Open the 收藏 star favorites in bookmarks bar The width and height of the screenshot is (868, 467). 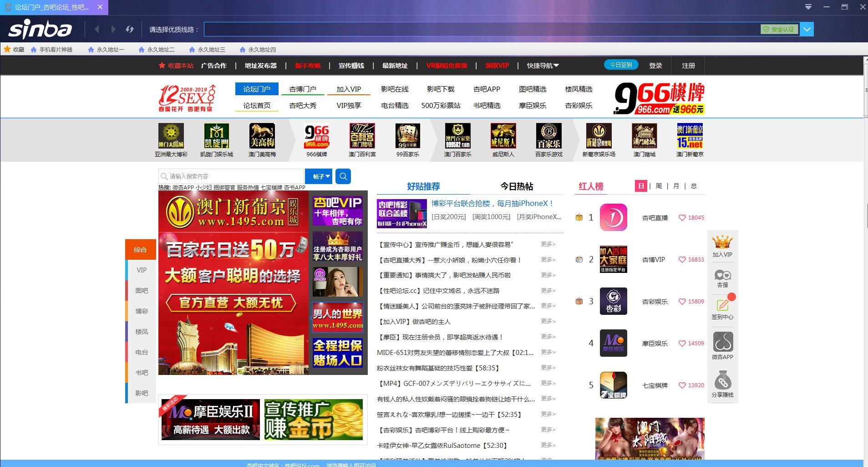[x=14, y=49]
